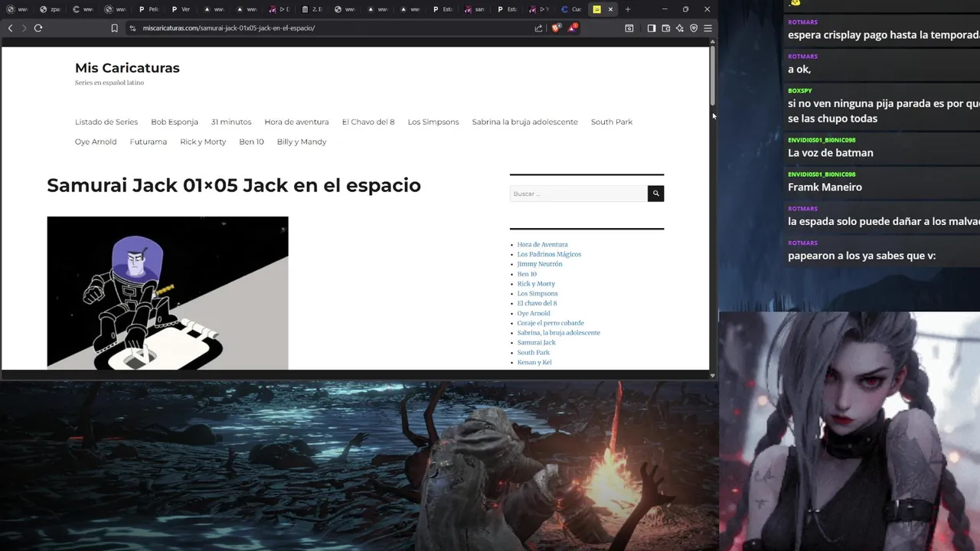
Task: Open the Leo AI assistant icon
Action: [x=679, y=28]
